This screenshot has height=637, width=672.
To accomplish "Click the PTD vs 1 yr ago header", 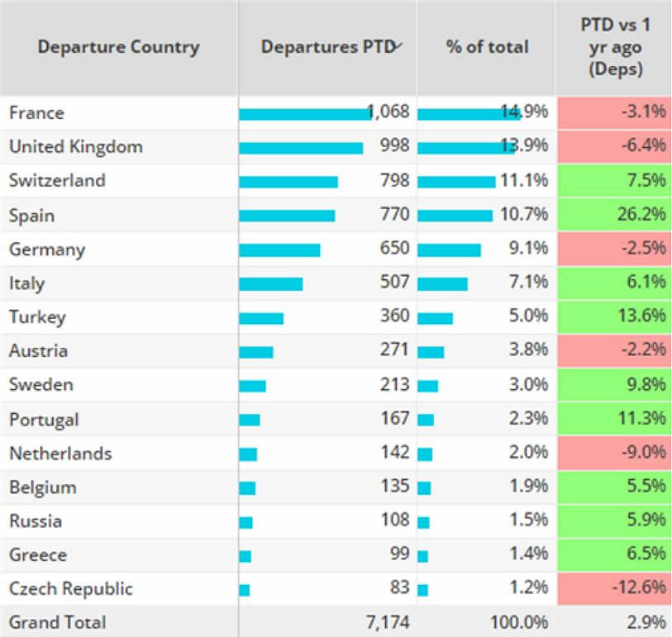I will click(614, 47).
